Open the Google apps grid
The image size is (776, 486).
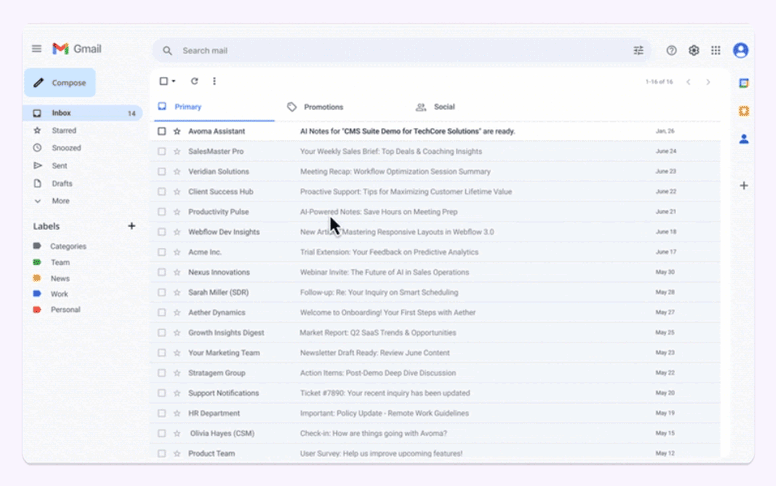716,50
